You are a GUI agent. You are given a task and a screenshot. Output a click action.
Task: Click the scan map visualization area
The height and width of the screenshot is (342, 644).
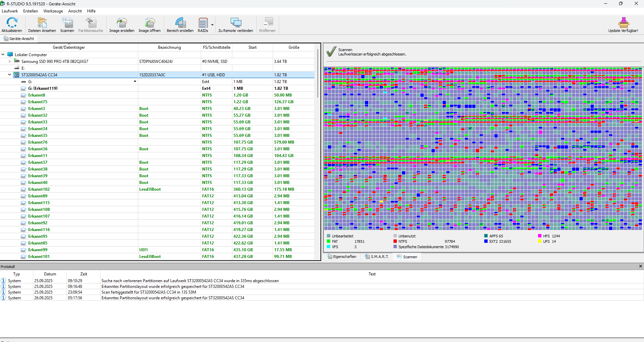coord(483,149)
